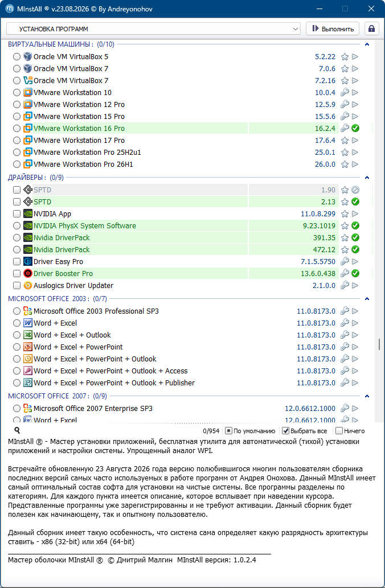Click green checkmark for Driver Booster Pro
The height and width of the screenshot is (588, 385).
tap(355, 273)
